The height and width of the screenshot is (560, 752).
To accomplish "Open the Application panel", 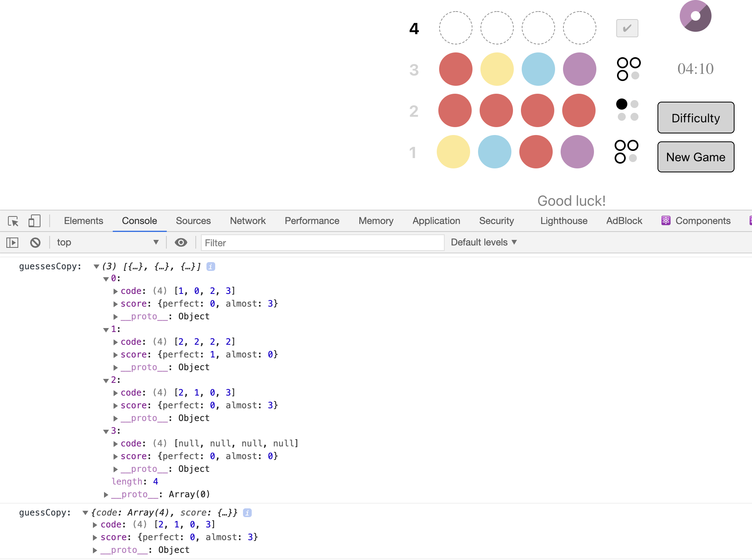I will (436, 221).
